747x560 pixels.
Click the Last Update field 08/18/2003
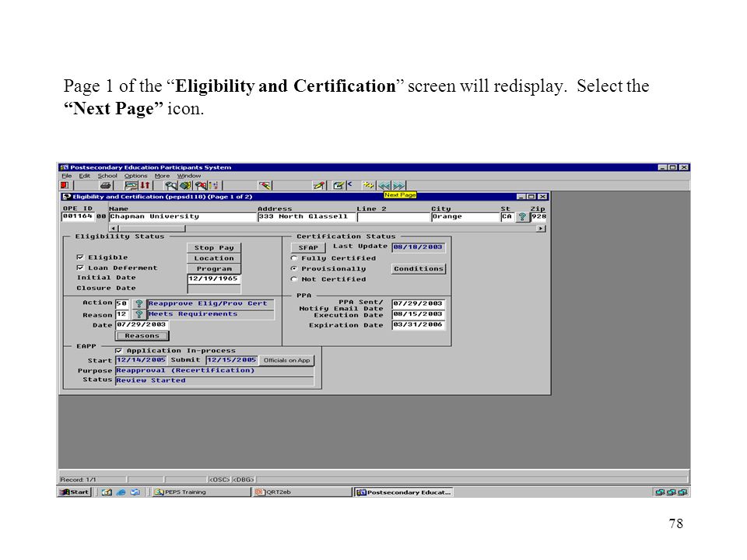click(419, 247)
